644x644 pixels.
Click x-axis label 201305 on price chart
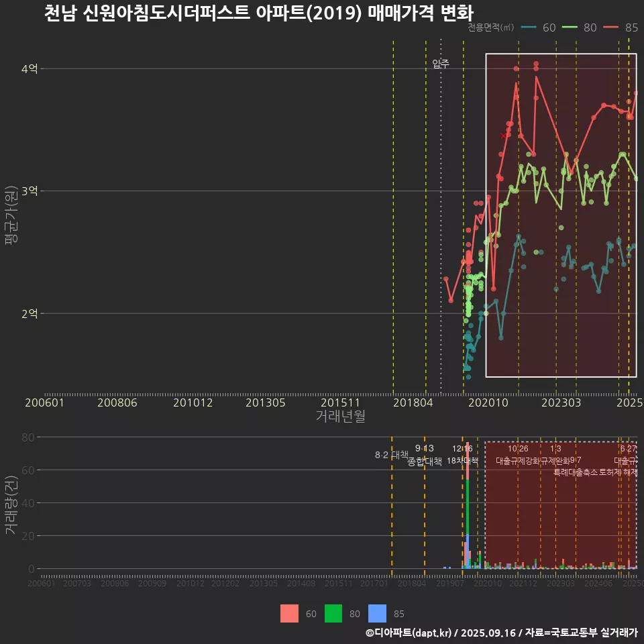(x=266, y=402)
